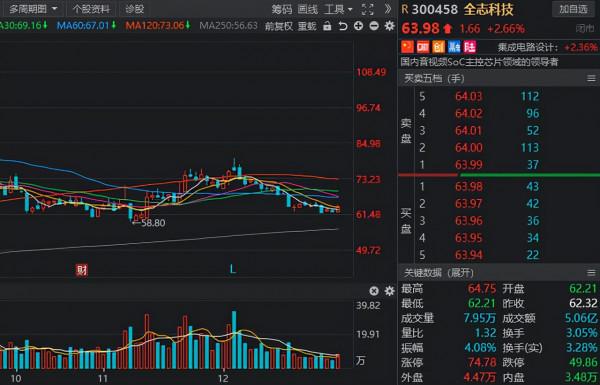Open volume sub-chart settings gear
This screenshot has height=385, width=600.
tap(390, 291)
